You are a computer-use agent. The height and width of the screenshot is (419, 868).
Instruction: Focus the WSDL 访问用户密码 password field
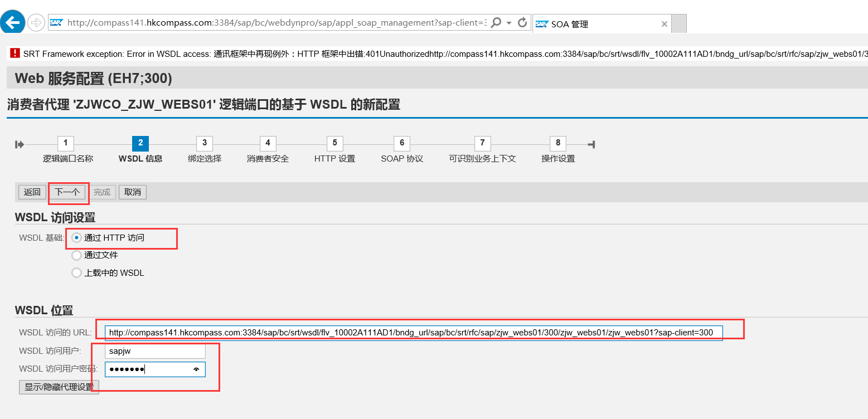click(155, 369)
